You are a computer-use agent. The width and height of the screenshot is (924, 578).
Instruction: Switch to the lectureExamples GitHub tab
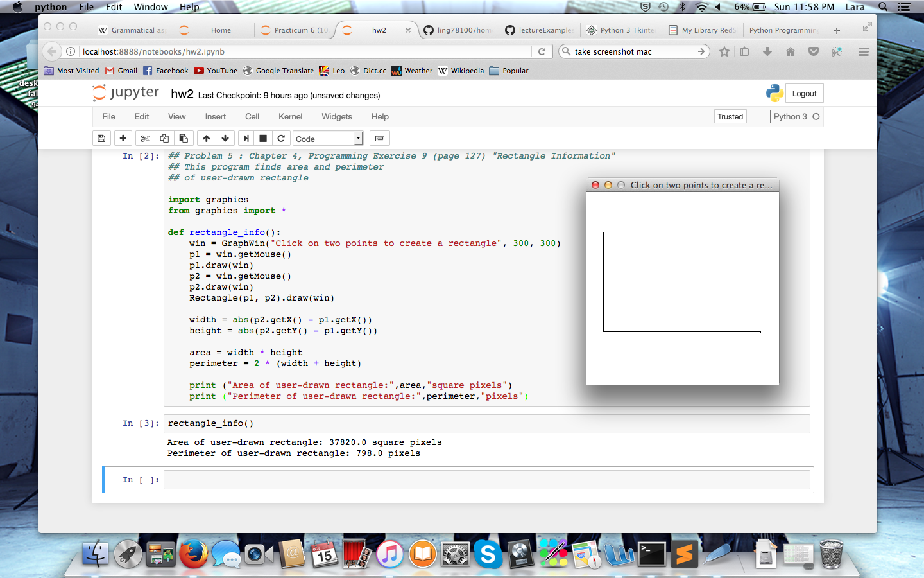(x=539, y=30)
